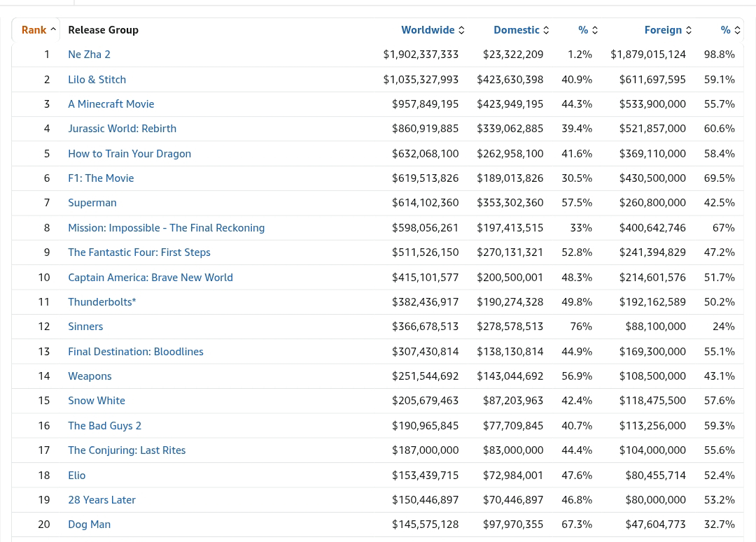Select The Fantastic Four: First Steps
756x542 pixels.
click(x=139, y=252)
